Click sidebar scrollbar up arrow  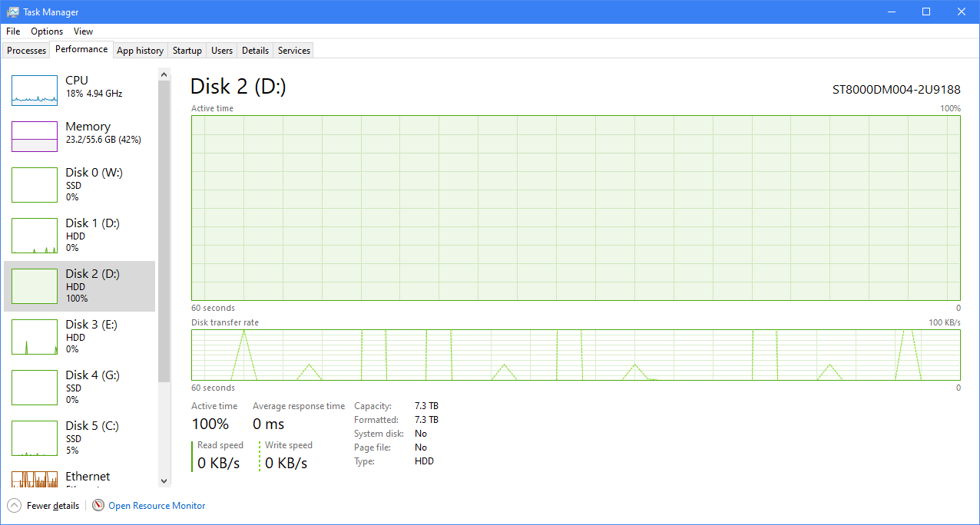164,74
